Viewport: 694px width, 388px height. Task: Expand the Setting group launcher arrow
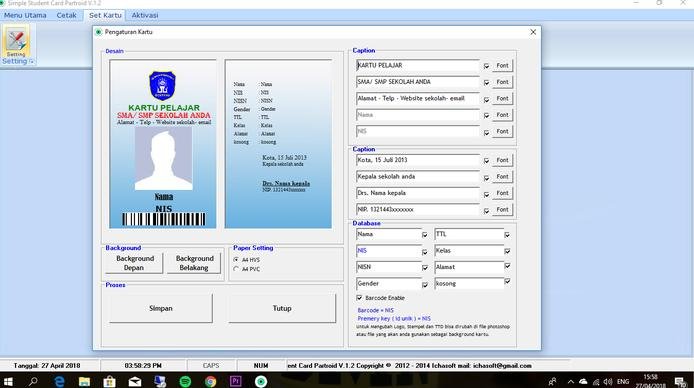31,62
